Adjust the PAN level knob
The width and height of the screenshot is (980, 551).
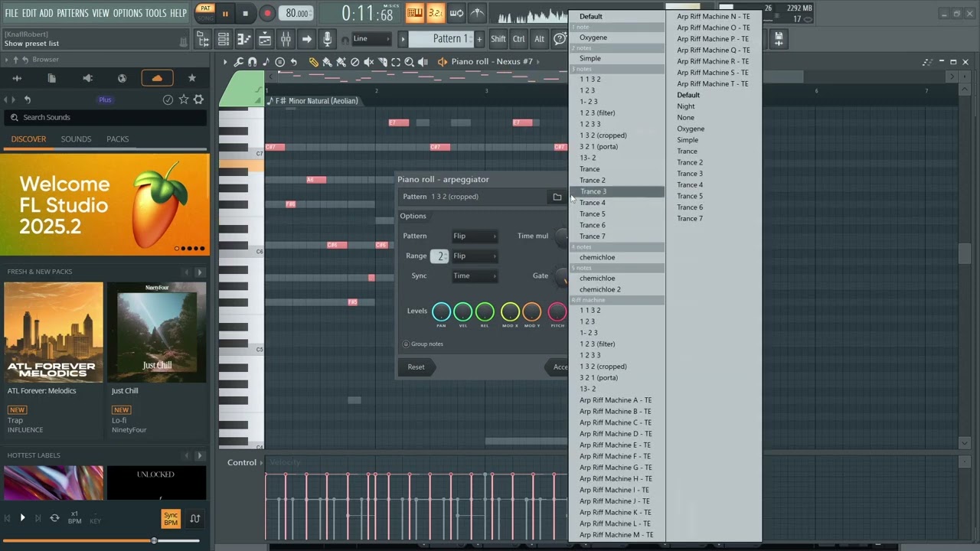coord(442,311)
